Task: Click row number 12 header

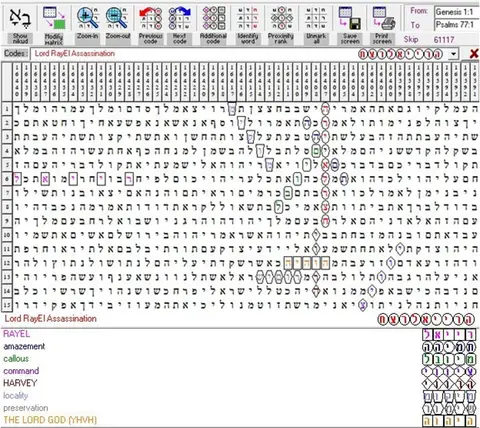Action: point(7,263)
